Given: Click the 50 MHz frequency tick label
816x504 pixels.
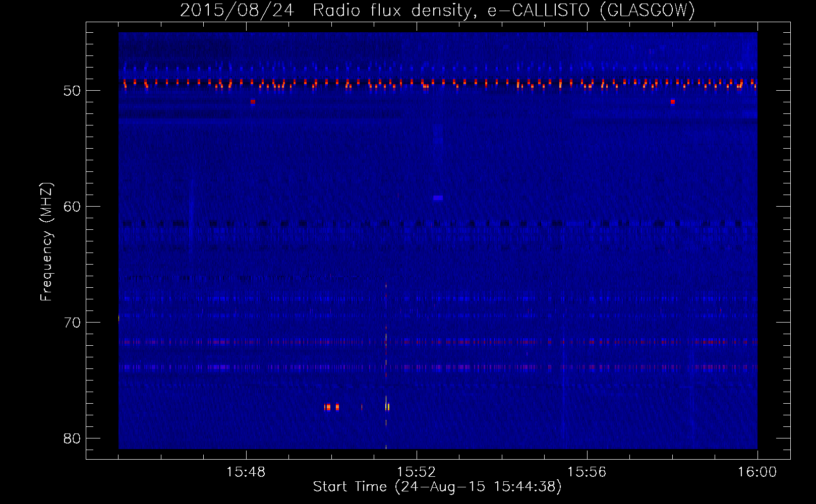Looking at the screenshot, I should [x=72, y=91].
